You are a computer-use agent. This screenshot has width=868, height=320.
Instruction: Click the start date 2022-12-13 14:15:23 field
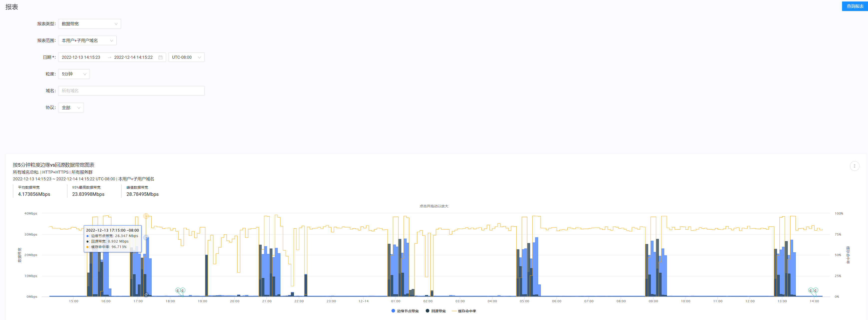tap(81, 57)
